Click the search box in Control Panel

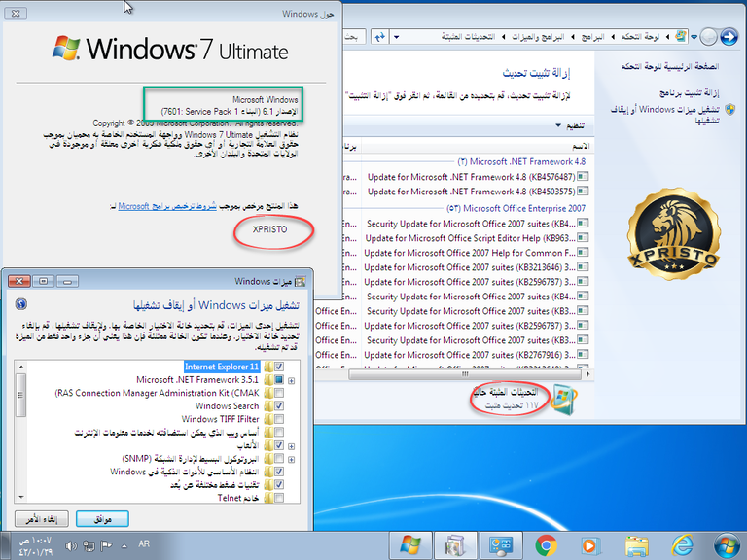354,37
